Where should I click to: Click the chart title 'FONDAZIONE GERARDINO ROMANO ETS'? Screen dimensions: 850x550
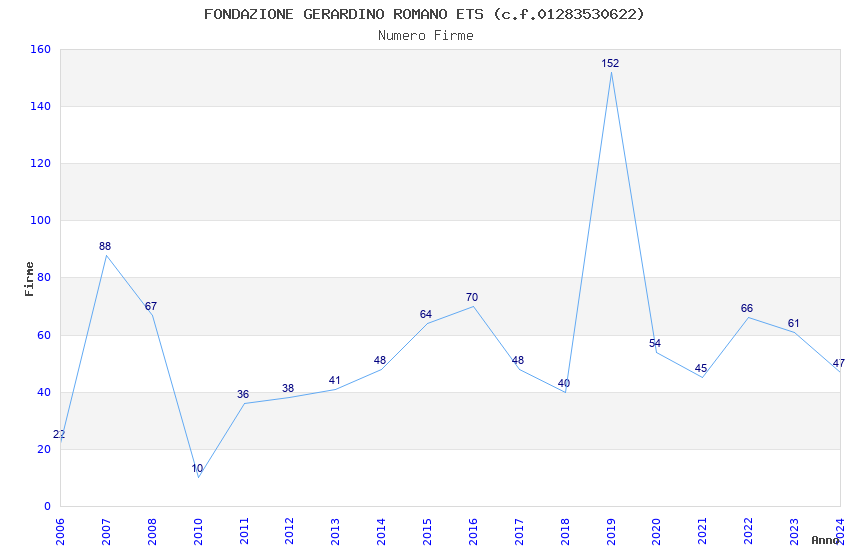(344, 14)
